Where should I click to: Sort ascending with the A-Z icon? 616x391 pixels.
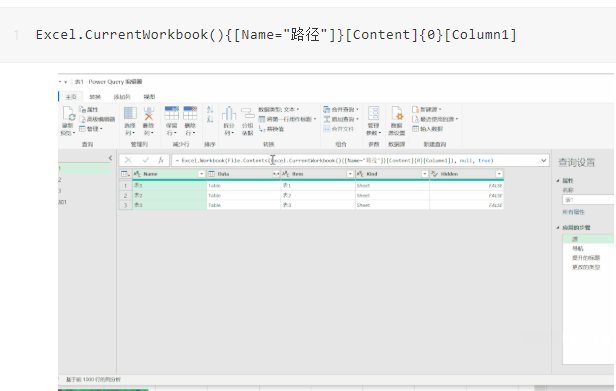210,110
